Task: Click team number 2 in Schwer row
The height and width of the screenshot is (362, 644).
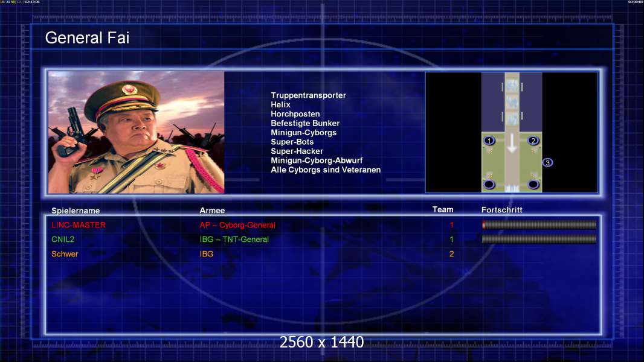Action: [x=451, y=254]
